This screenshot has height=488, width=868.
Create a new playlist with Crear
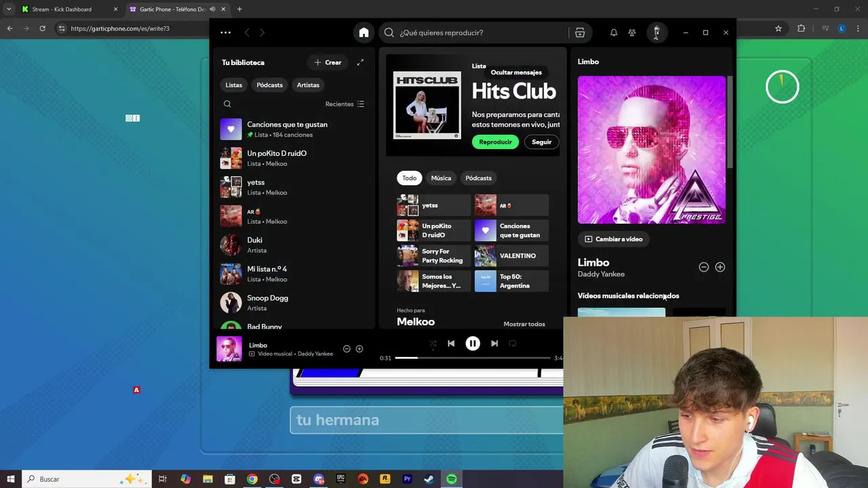click(x=328, y=62)
